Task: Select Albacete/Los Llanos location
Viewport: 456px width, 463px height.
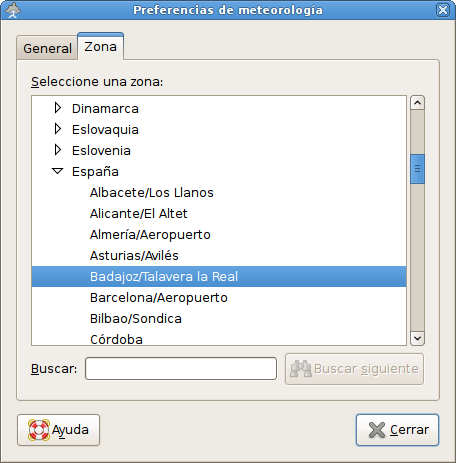Action: [152, 193]
